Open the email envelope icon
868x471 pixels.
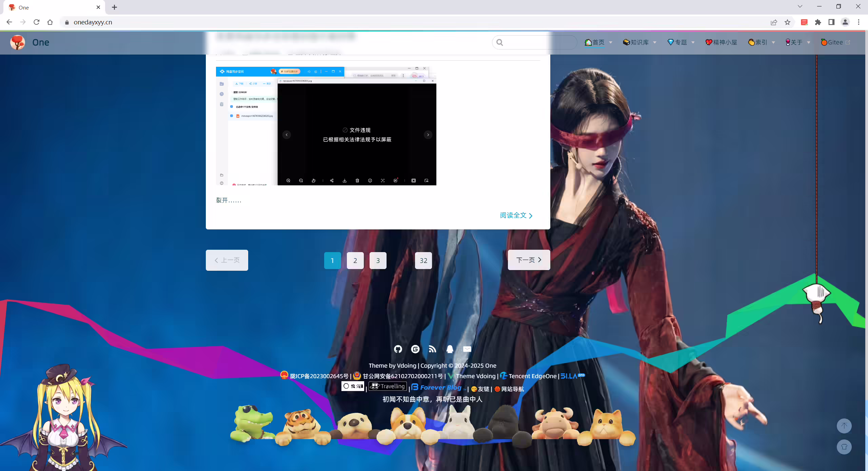coord(467,349)
